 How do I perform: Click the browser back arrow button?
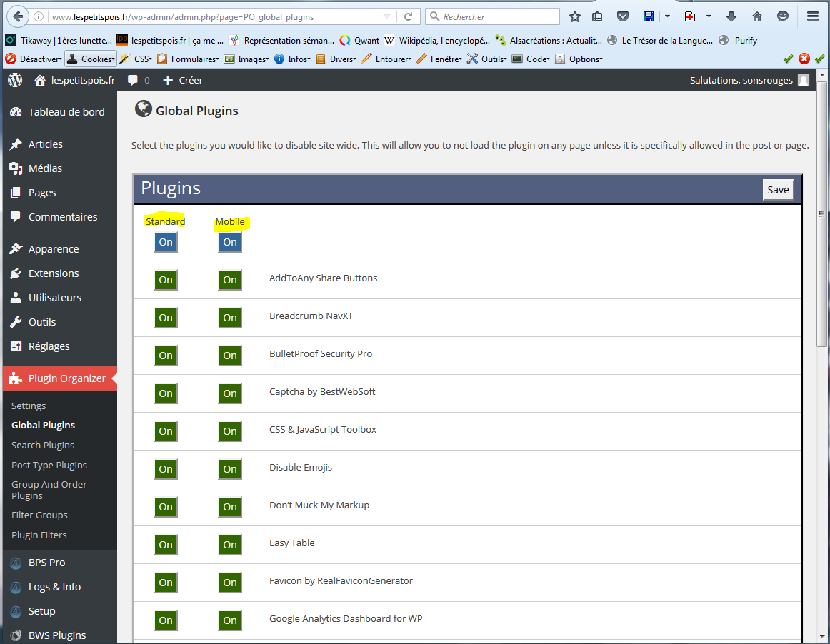pyautogui.click(x=18, y=16)
